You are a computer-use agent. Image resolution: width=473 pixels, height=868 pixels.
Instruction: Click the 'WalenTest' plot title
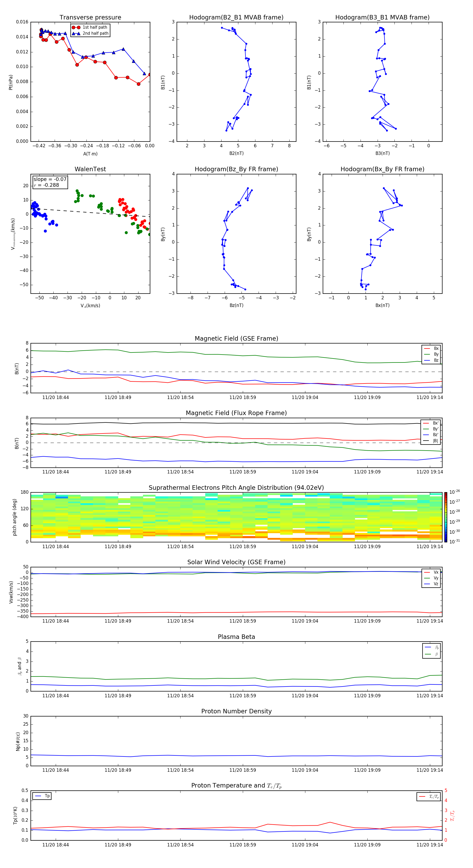[x=90, y=169]
